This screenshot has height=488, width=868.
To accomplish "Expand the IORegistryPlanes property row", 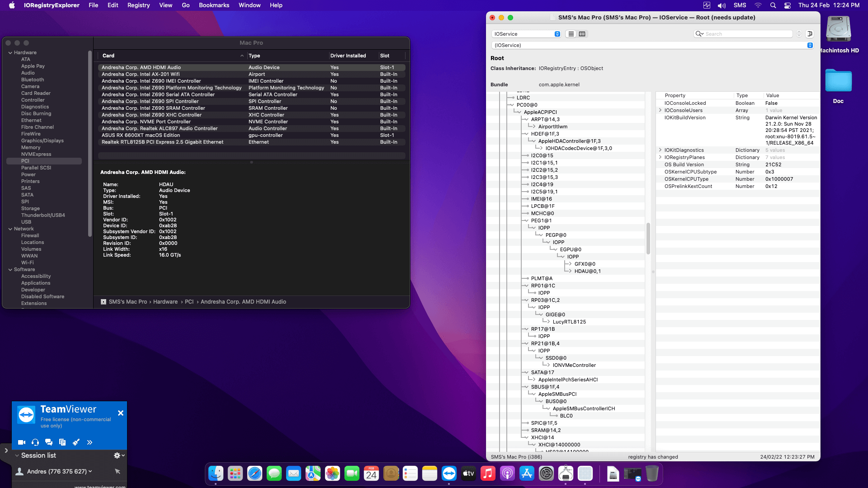I will 660,157.
